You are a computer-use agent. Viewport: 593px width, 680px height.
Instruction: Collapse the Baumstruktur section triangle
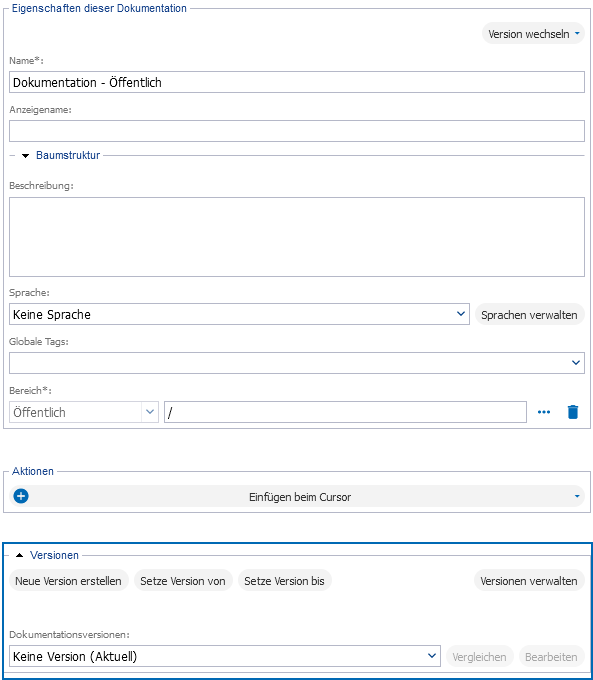25,156
